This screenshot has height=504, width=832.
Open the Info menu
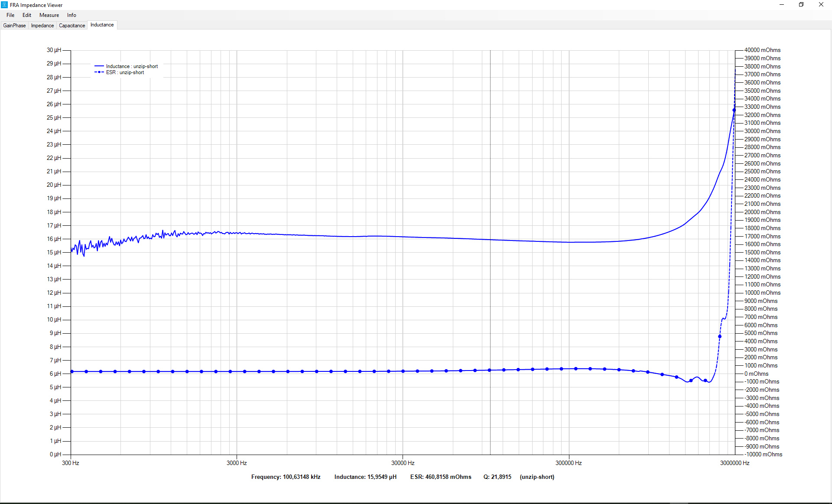(x=71, y=15)
